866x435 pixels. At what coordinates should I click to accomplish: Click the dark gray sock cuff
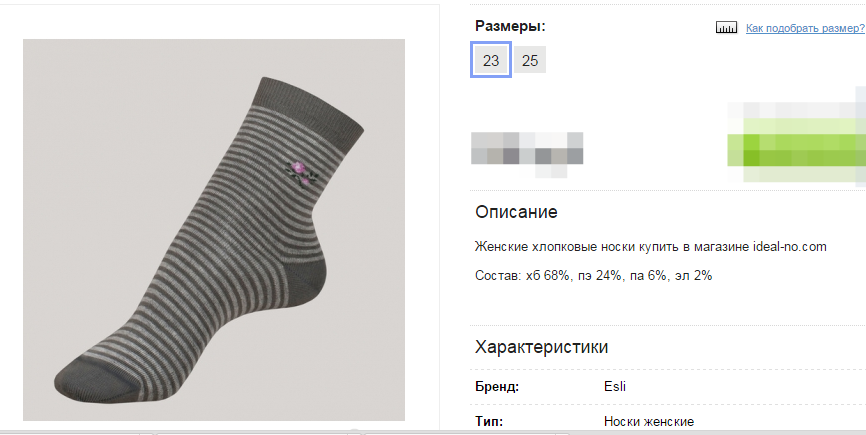click(x=315, y=105)
